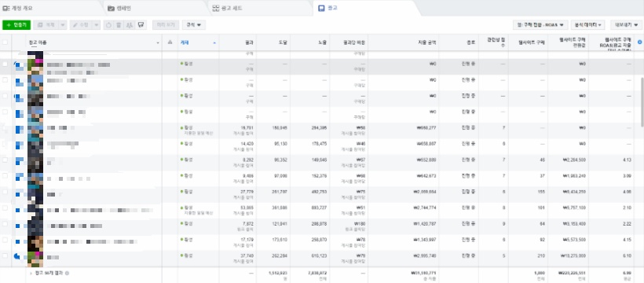Click the people icon in toolbar
Viewport: 644px width, 283px height.
pyautogui.click(x=130, y=24)
